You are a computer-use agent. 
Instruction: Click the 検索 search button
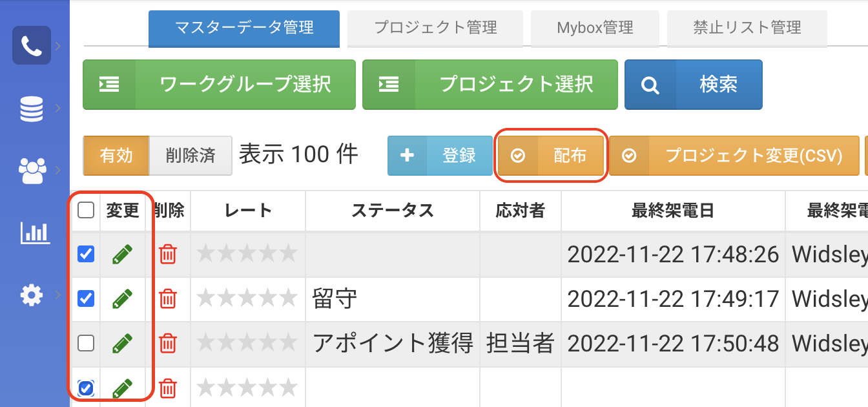click(694, 85)
